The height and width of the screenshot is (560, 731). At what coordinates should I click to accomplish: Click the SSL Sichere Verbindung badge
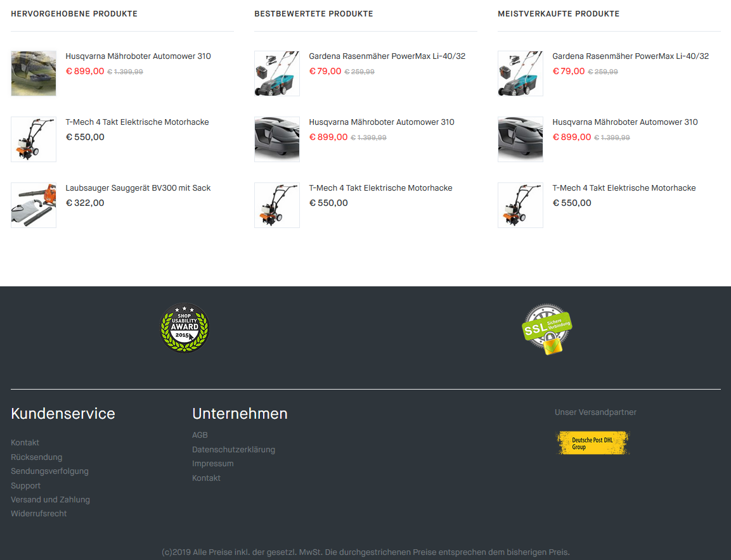(547, 329)
